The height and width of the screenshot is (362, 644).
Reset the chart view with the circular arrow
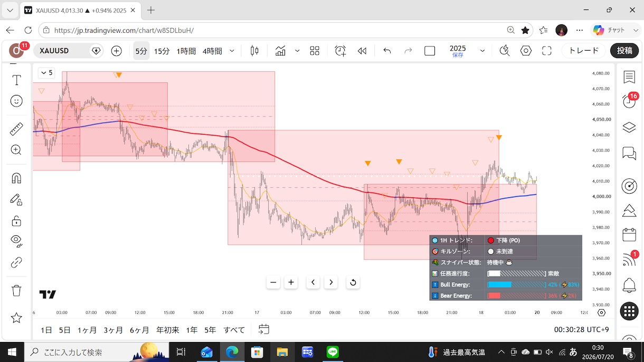(353, 282)
